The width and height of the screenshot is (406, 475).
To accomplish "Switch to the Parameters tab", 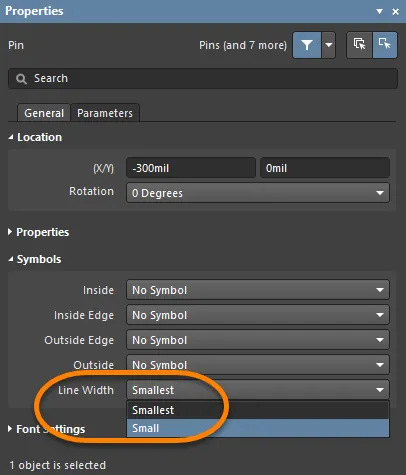I will 105,113.
